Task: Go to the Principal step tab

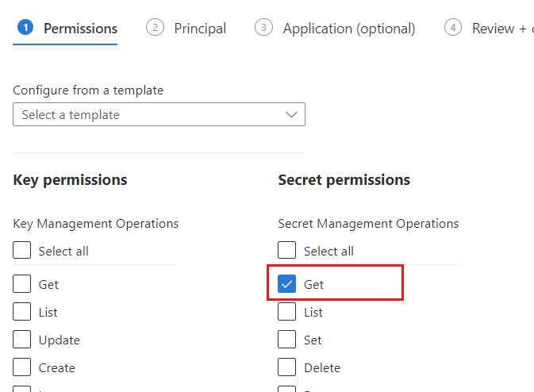Action: click(x=200, y=29)
